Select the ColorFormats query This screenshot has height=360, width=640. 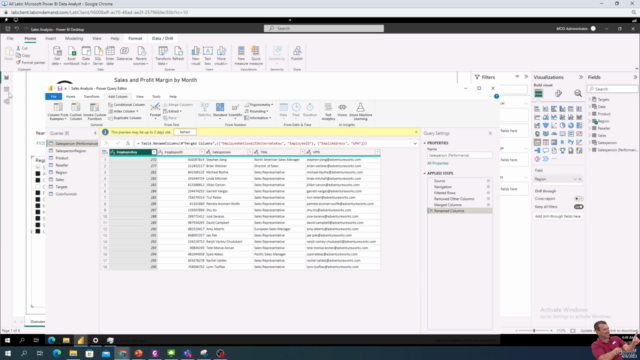66,194
